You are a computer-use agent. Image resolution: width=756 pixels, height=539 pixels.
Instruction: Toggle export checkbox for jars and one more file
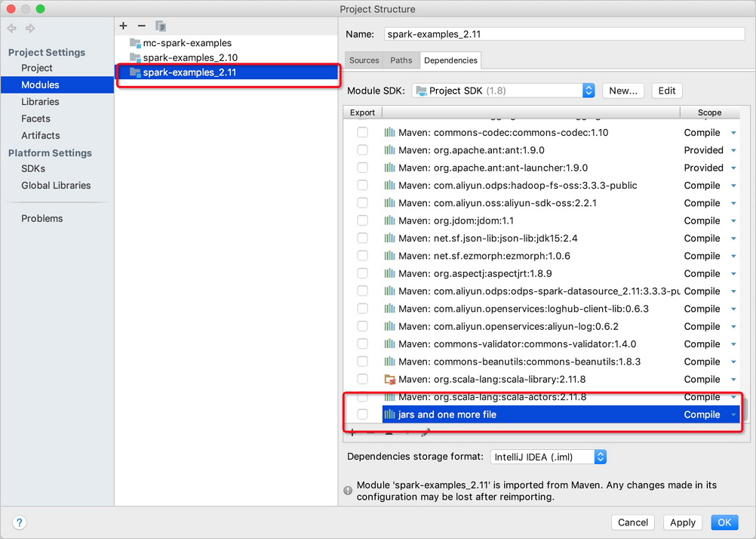(363, 414)
